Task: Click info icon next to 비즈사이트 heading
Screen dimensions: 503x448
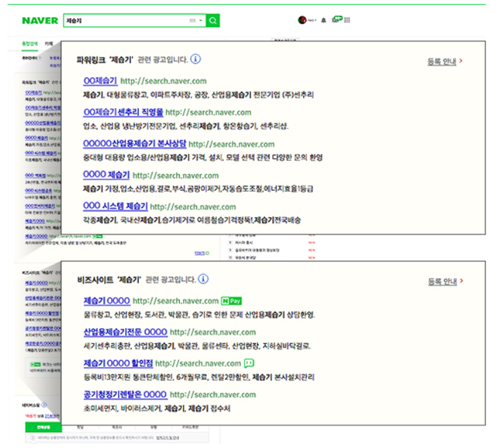Action: pyautogui.click(x=203, y=279)
